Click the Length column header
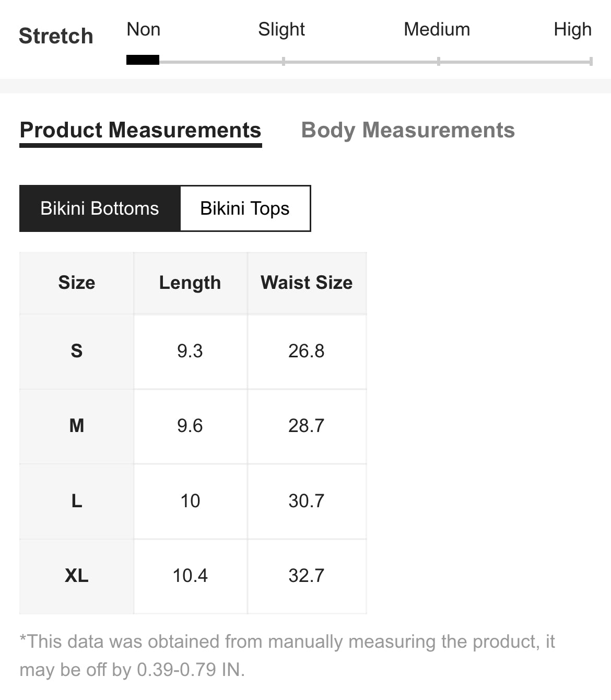 [x=190, y=283]
